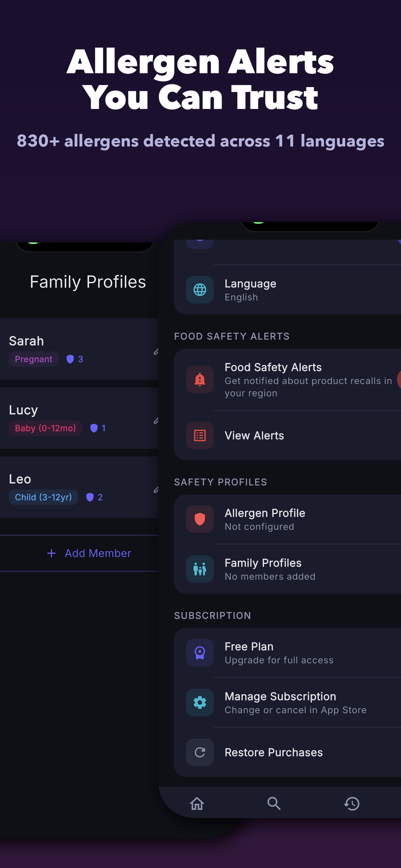This screenshot has width=401, height=868.
Task: Tap the Free Plan badge icon
Action: coord(200,652)
